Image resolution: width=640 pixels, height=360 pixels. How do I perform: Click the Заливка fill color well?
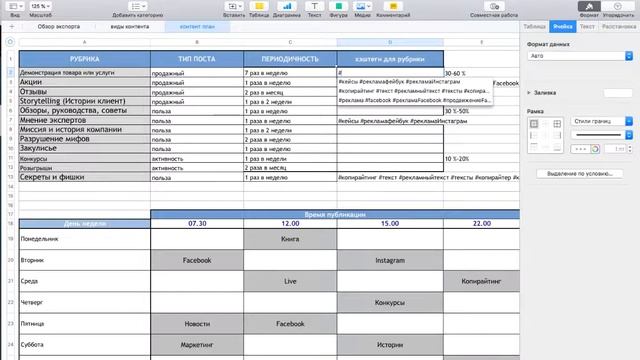[618, 93]
